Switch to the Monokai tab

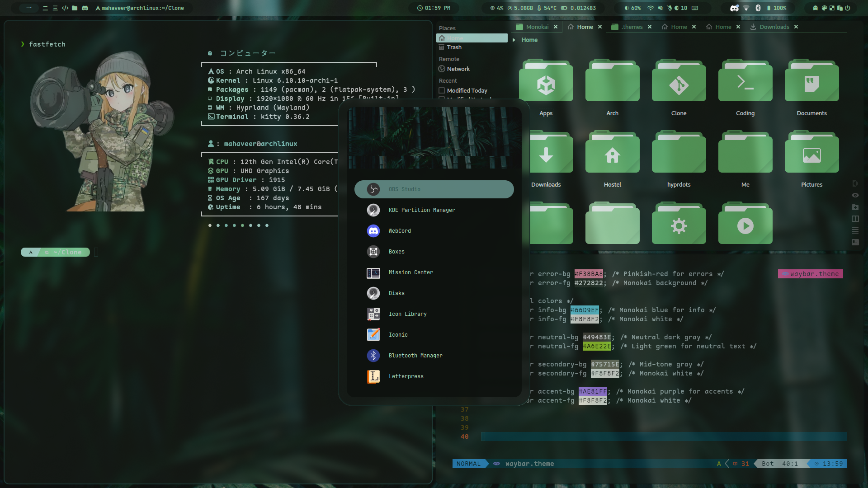pyautogui.click(x=537, y=27)
